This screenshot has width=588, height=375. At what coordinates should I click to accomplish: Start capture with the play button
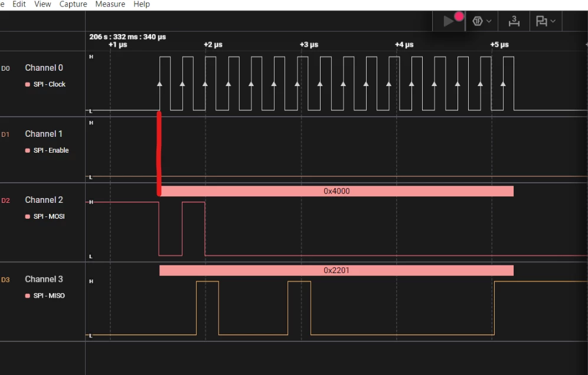click(x=449, y=21)
